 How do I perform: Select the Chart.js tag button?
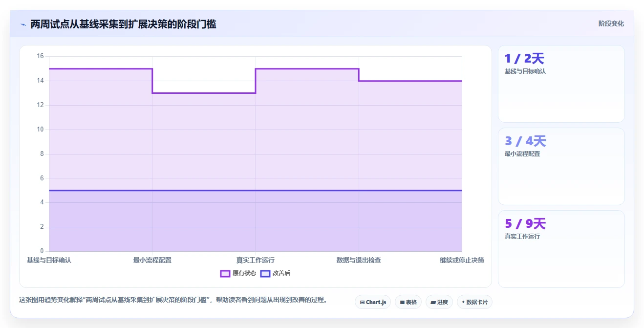pyautogui.click(x=373, y=302)
